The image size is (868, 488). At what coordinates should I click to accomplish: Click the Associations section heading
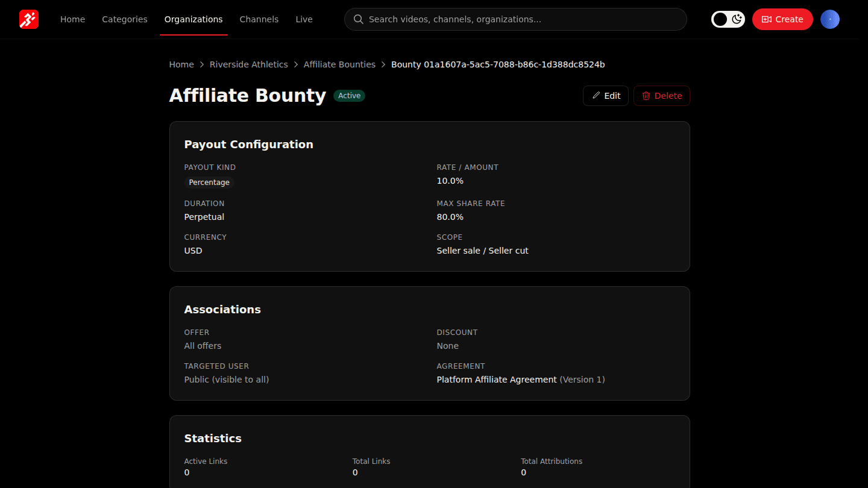[222, 310]
